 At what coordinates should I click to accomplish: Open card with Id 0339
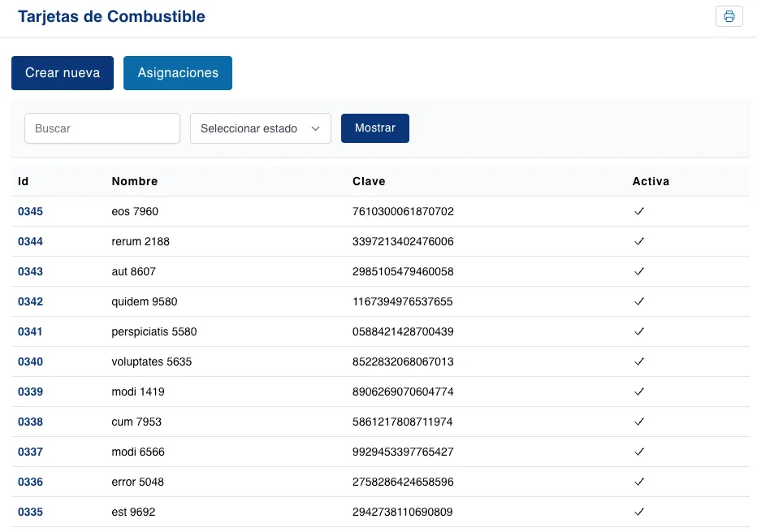[31, 391]
